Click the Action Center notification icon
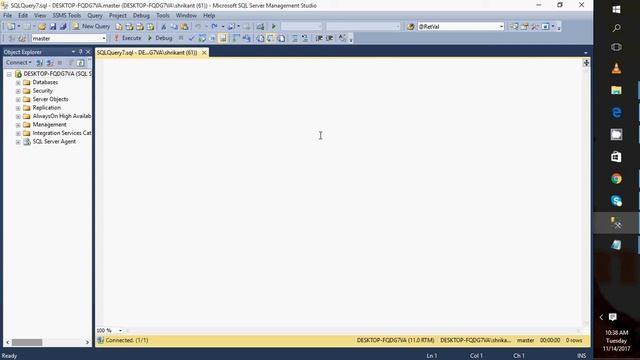Viewport: 640px width, 360px height. tap(613, 317)
